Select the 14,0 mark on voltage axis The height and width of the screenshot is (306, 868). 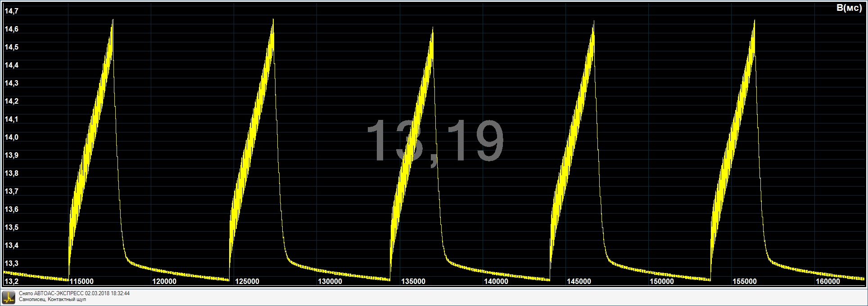(11, 137)
